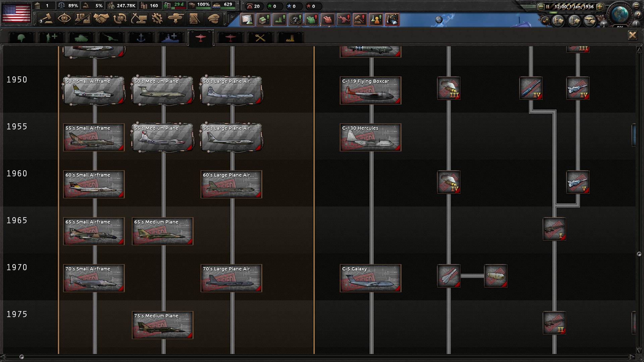
Task: Click the music player note icon
Action: (545, 21)
